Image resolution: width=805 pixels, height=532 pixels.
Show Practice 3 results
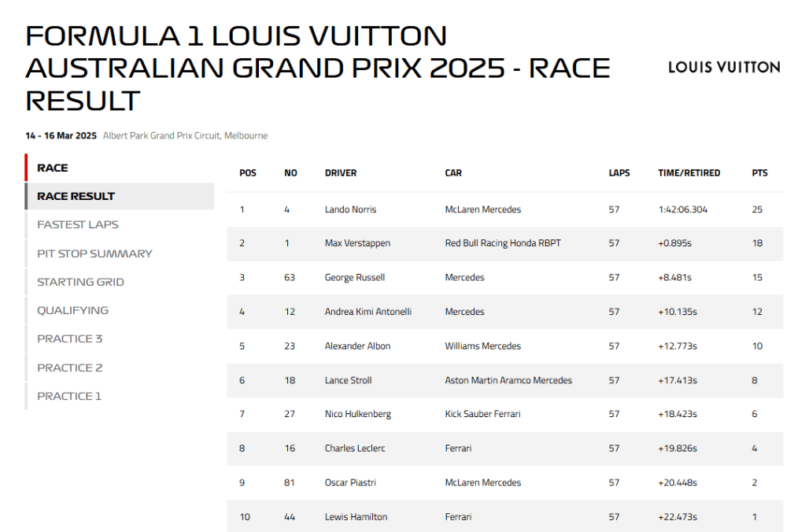(x=70, y=339)
